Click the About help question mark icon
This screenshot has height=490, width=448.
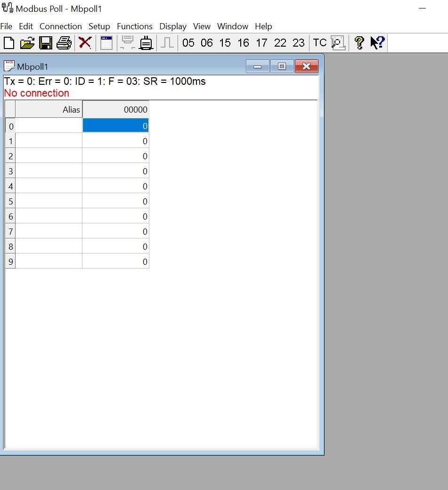coord(358,42)
